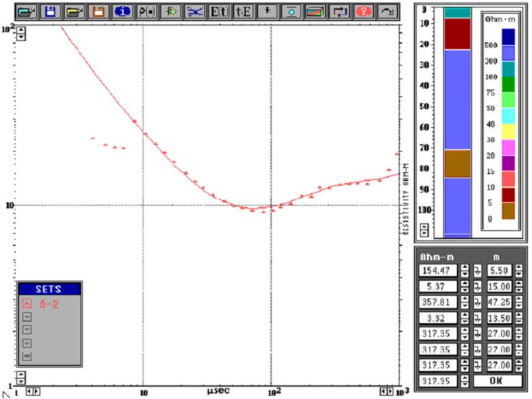Click the E(t) toolbar button

click(219, 11)
